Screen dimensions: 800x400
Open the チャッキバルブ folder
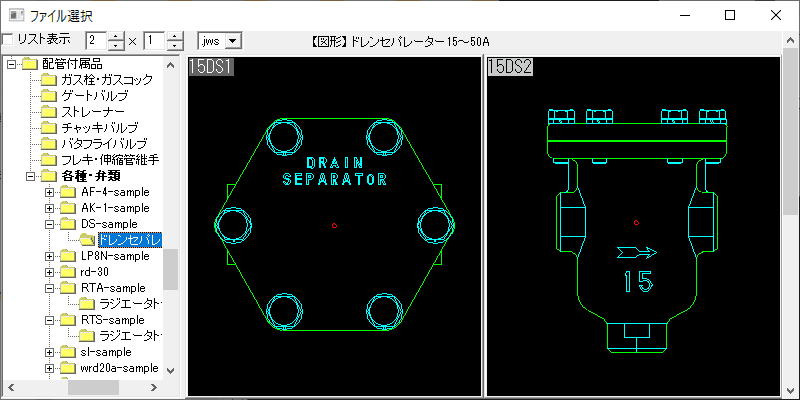click(100, 128)
